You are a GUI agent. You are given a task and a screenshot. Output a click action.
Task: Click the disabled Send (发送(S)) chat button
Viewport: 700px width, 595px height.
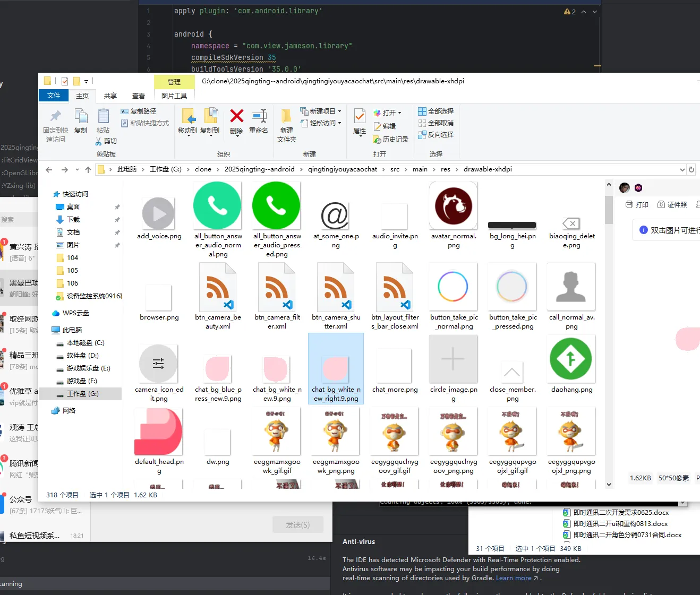click(298, 524)
